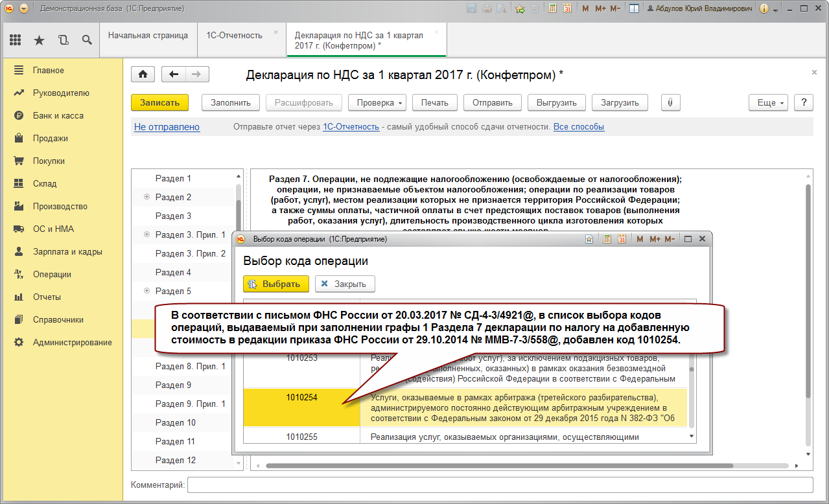Viewport: 829px width, 504px height.
Task: Open the calendar icon in the title bar
Action: point(567,8)
